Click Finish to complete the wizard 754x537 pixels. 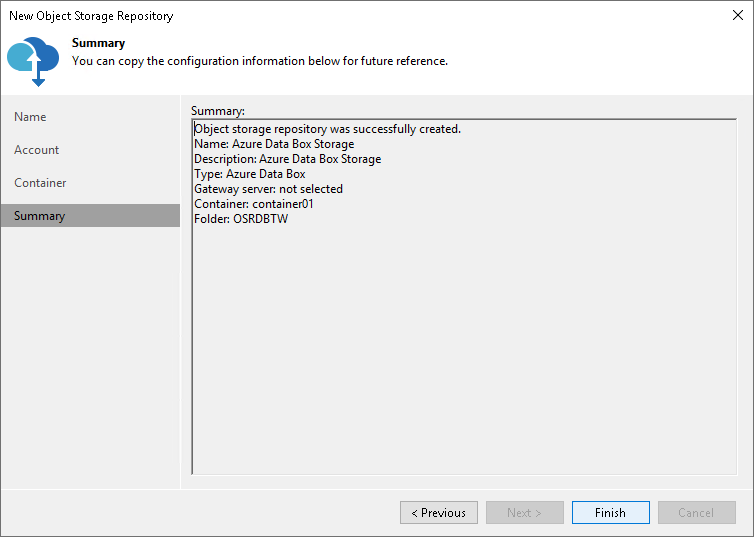610,513
